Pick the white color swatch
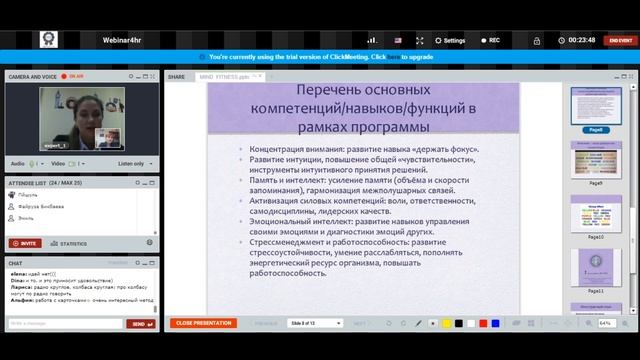Image resolution: width=640 pixels, height=360 pixels. pos(471,323)
